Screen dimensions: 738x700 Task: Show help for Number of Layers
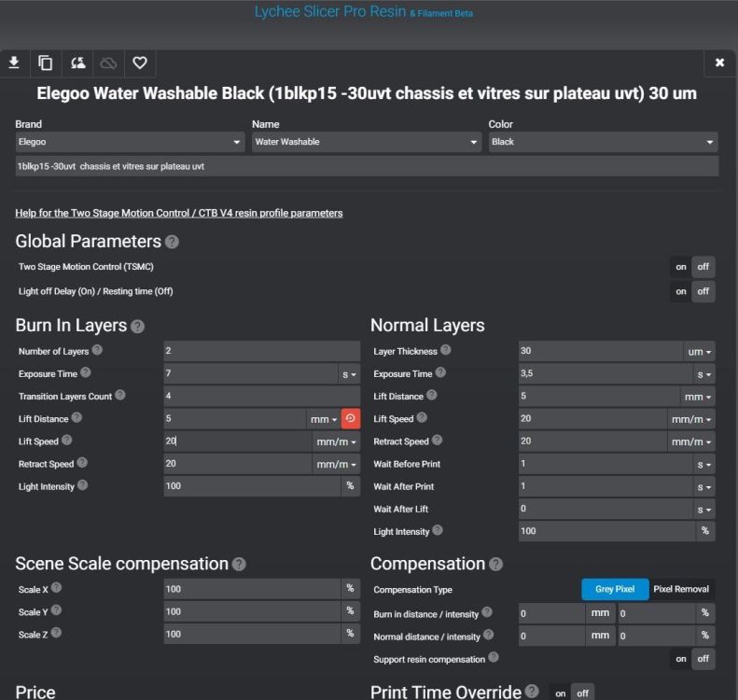tap(97, 350)
